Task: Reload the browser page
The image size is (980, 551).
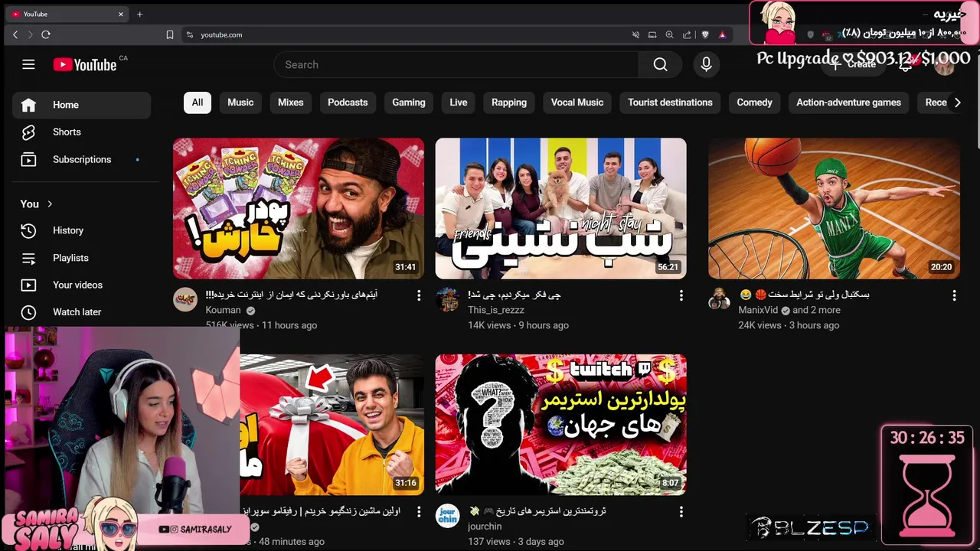Action: pyautogui.click(x=46, y=34)
